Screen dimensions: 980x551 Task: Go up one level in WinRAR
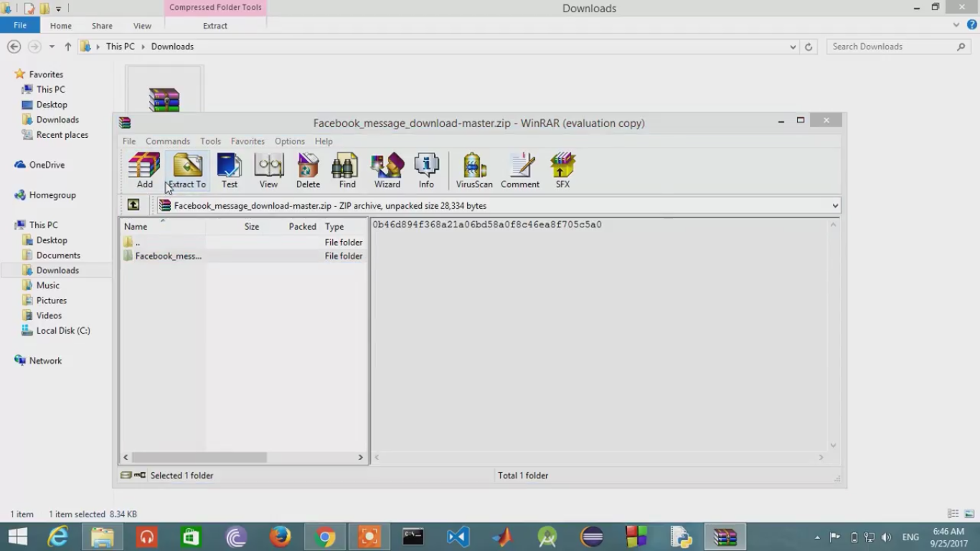point(133,205)
